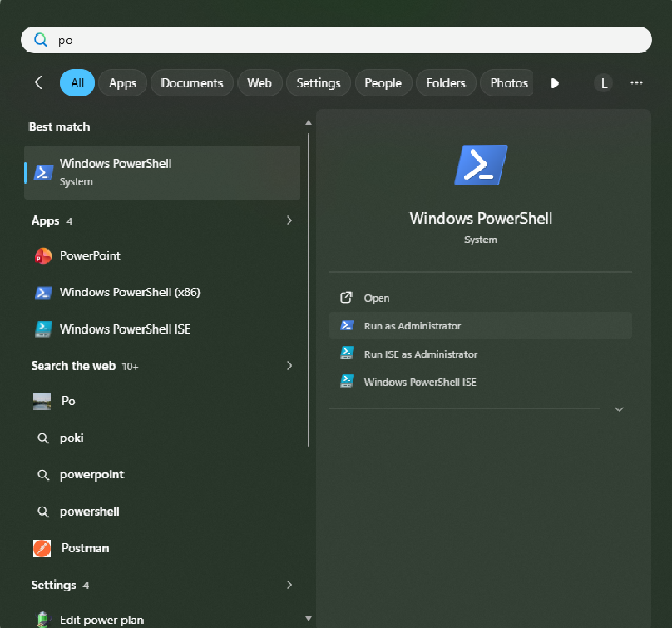Image resolution: width=672 pixels, height=628 pixels.
Task: Select the Apps filter tab
Action: click(x=122, y=82)
